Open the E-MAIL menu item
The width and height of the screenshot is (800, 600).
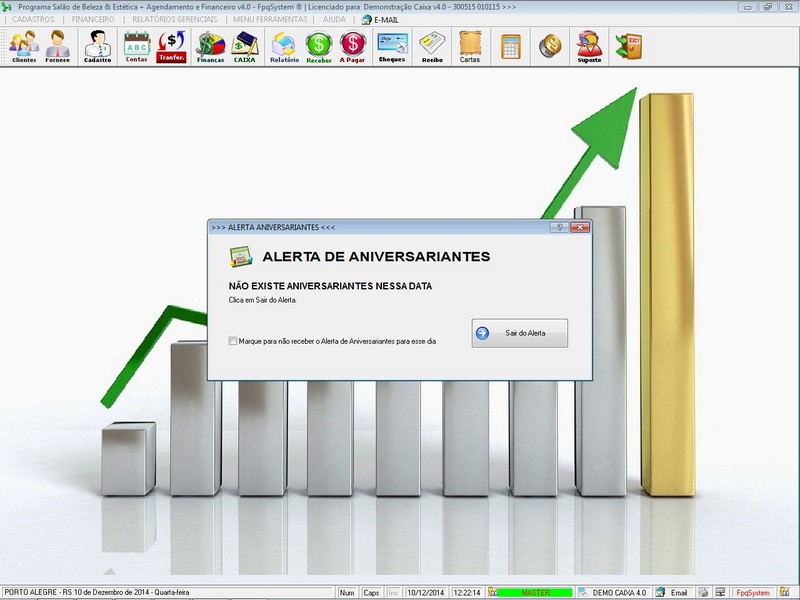(x=380, y=19)
